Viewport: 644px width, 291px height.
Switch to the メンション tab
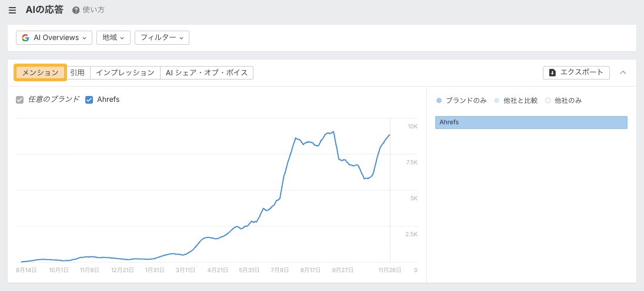(40, 72)
